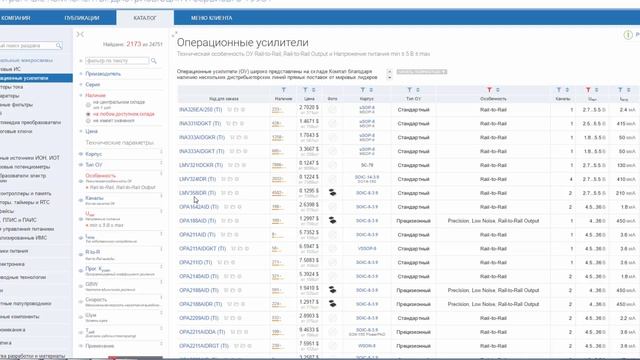The width and height of the screenshot is (640, 360).
Task: Open the LMV321IDCKR (TI) part link
Action: [201, 165]
